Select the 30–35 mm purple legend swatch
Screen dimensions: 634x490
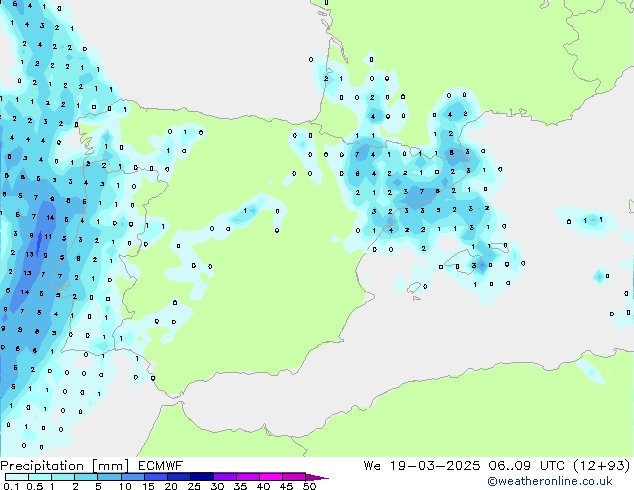[x=224, y=477]
